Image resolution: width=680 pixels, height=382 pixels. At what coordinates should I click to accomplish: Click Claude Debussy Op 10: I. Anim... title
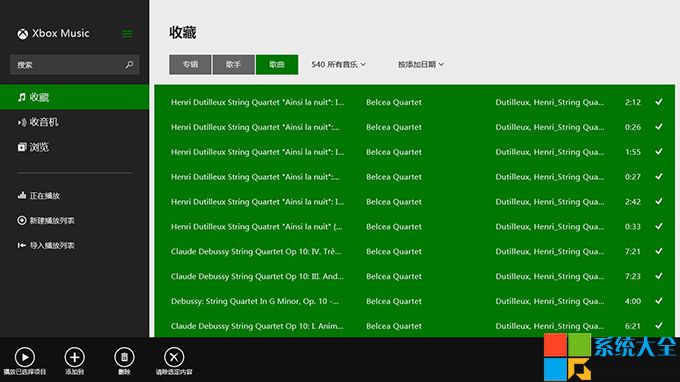[257, 326]
